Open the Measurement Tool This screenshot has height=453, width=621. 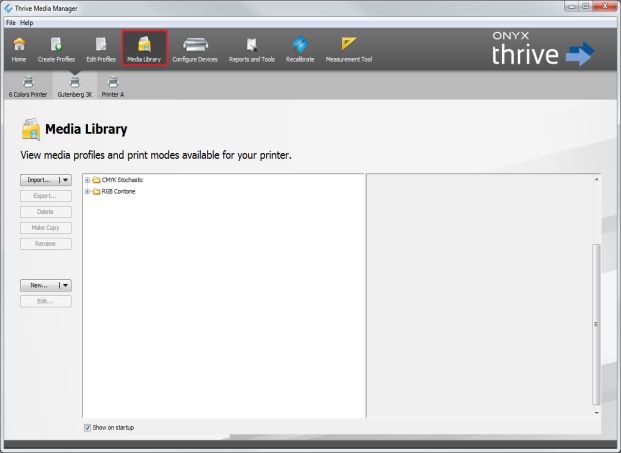click(x=349, y=49)
